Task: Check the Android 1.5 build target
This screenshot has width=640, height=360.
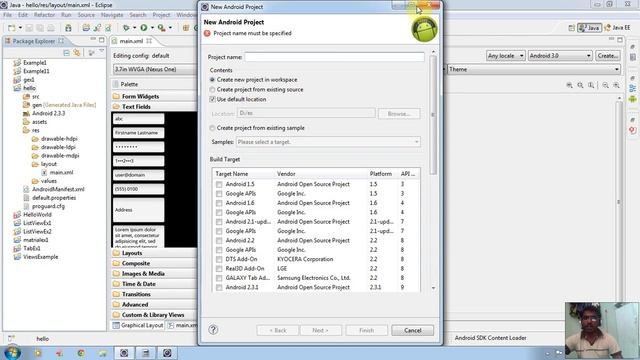Action: [219, 184]
